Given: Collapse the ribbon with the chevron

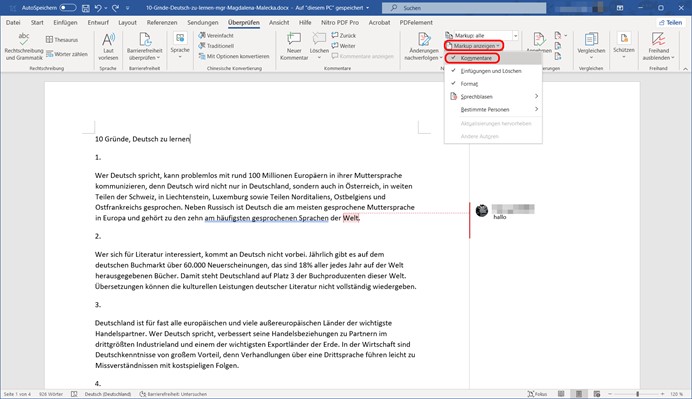Looking at the screenshot, I should pyautogui.click(x=685, y=69).
